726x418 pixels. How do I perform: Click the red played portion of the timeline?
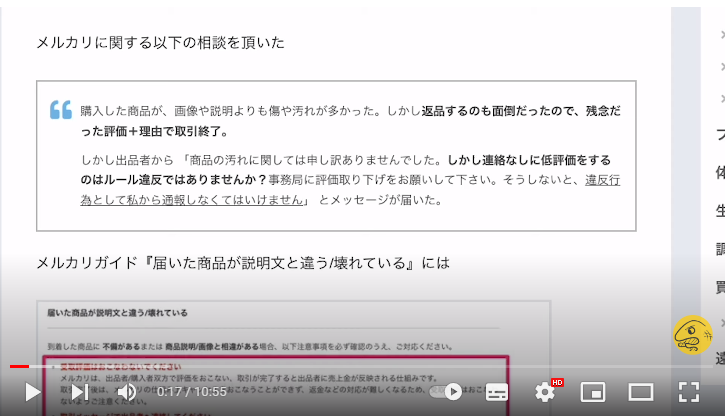point(18,367)
